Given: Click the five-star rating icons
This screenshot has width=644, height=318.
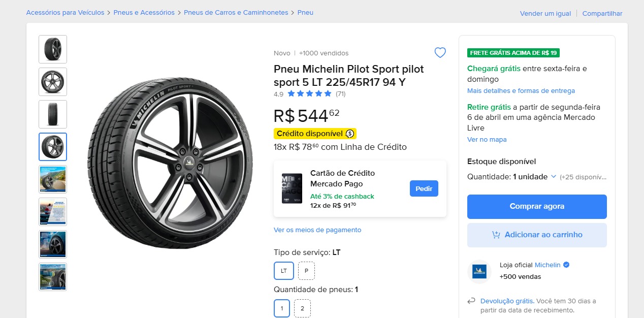Looking at the screenshot, I should tap(309, 93).
